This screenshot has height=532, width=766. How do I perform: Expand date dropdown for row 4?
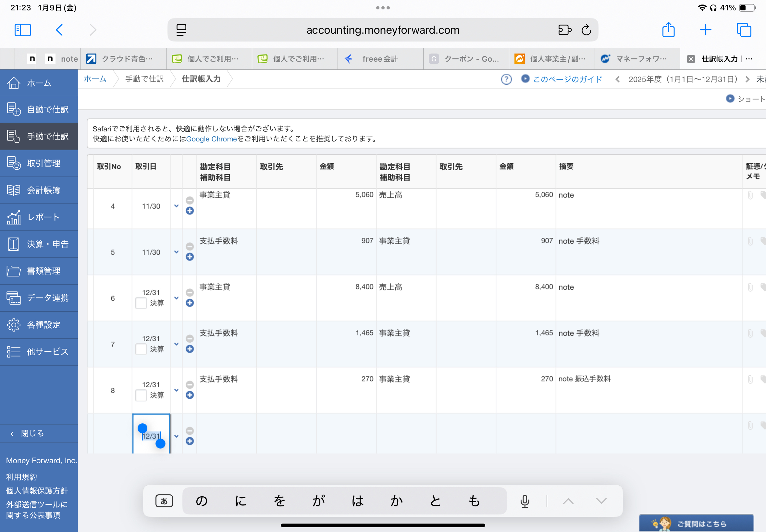(x=177, y=206)
